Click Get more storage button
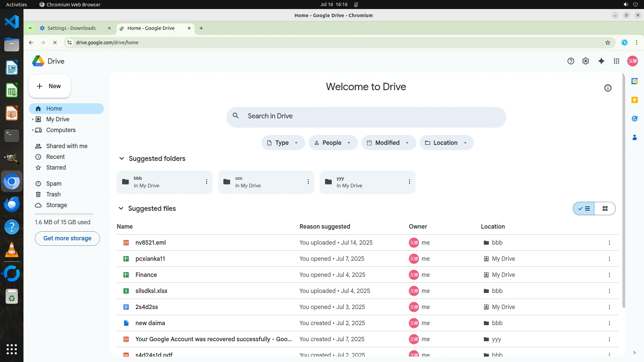Screen dimensions: 644x362 pyautogui.click(x=67, y=238)
